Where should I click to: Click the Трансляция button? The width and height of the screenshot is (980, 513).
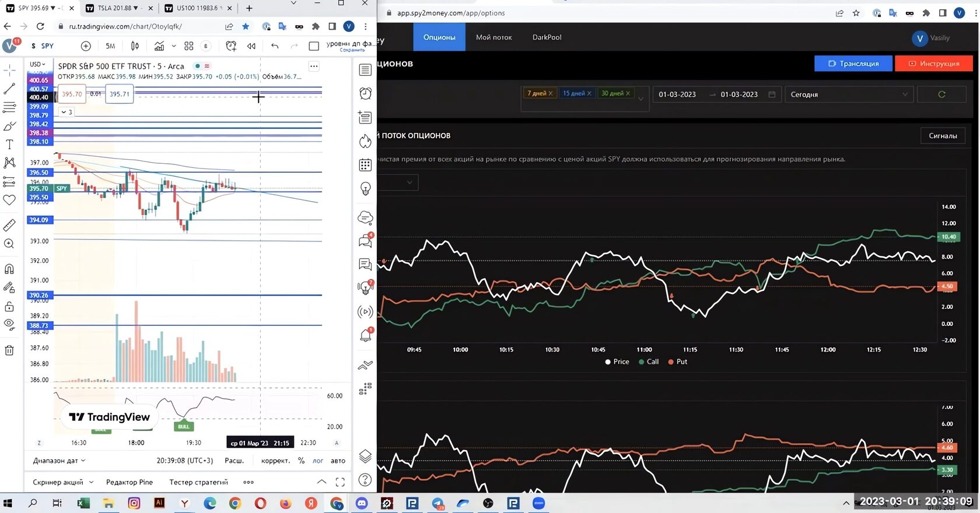(853, 64)
